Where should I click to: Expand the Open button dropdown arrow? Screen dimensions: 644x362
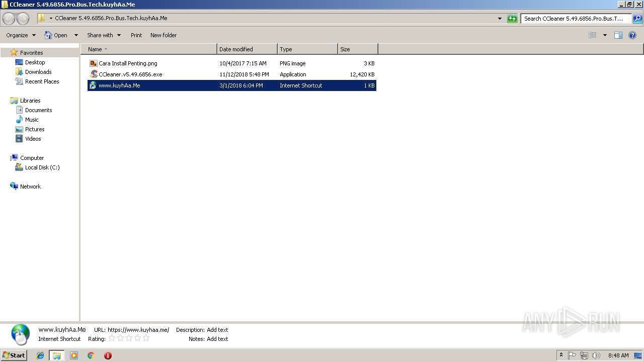tap(76, 35)
